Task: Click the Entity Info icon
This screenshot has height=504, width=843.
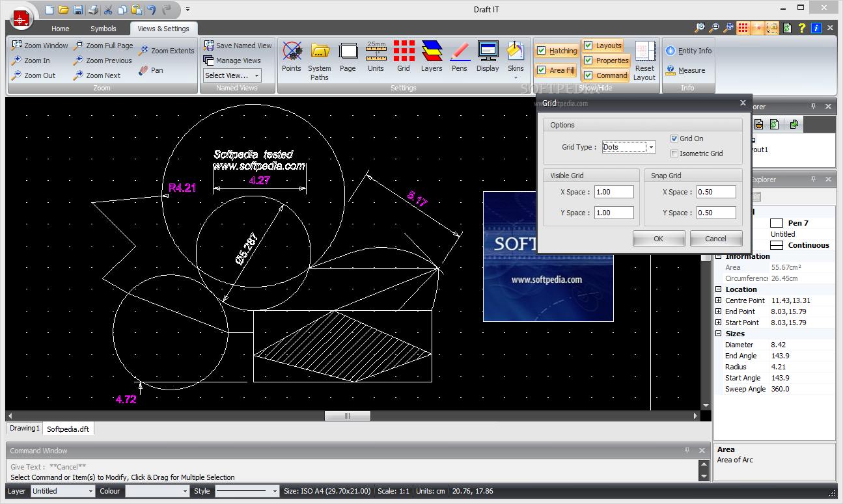Action: click(689, 51)
